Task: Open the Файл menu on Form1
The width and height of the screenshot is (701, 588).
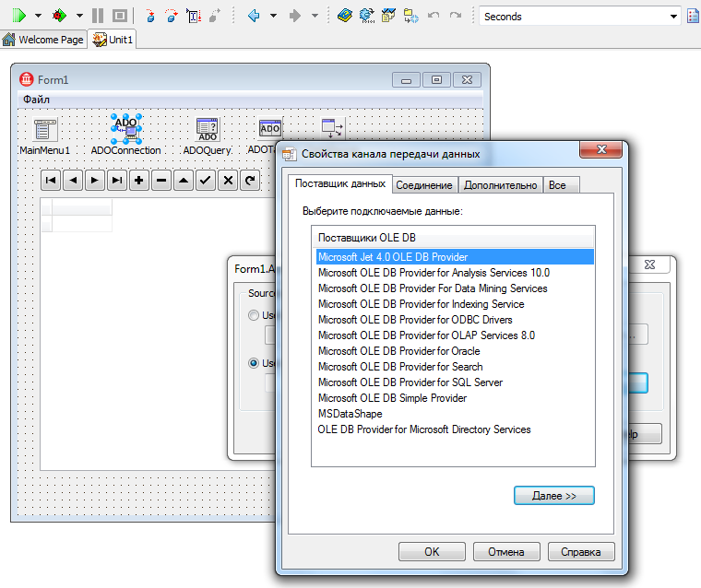Action: pyautogui.click(x=36, y=100)
